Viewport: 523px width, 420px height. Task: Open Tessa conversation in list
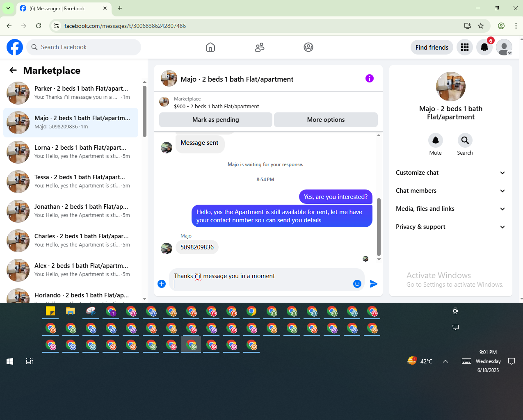click(71, 182)
